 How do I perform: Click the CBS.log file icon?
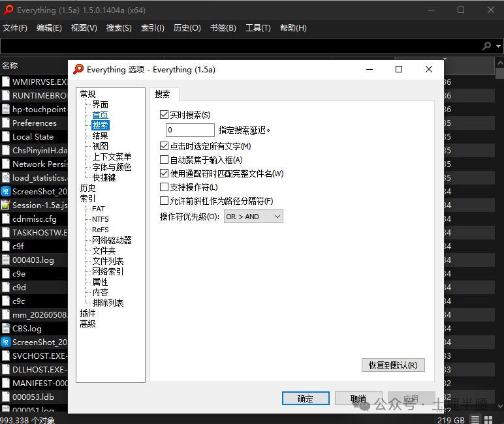[x=6, y=328]
